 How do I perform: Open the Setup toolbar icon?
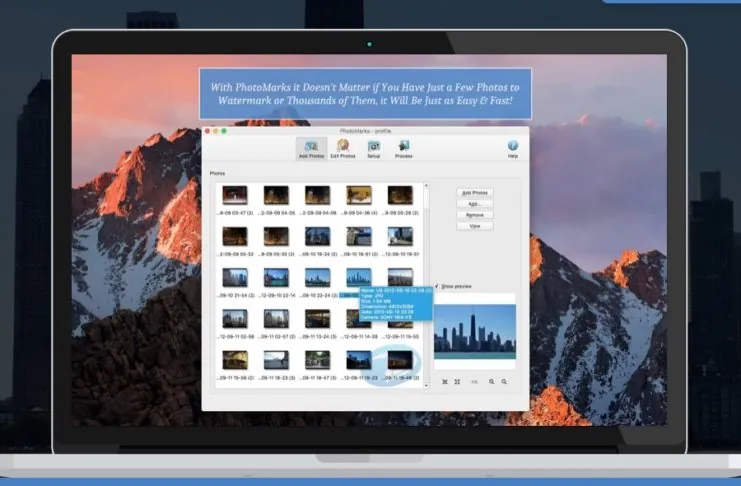tap(373, 148)
